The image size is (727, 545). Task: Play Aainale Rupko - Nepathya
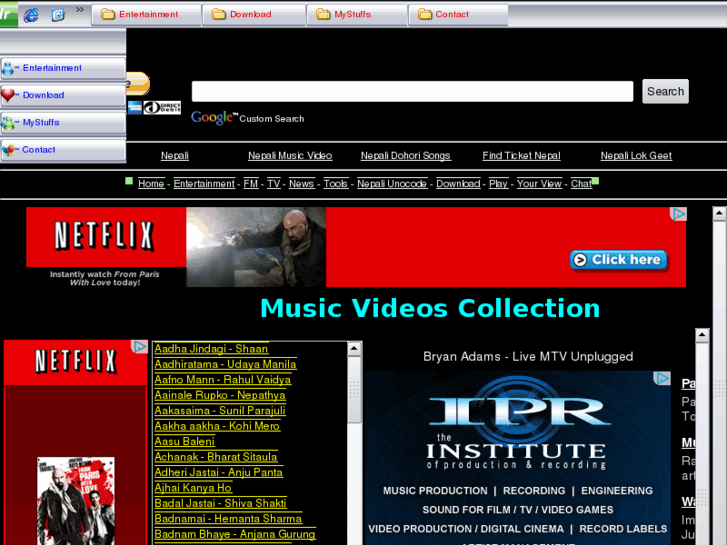(220, 395)
